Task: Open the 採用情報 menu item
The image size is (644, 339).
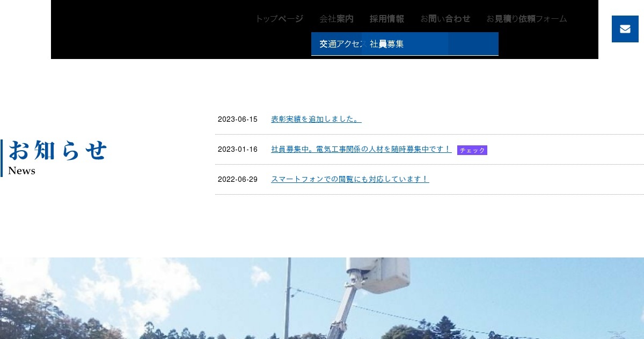Action: pos(387,19)
